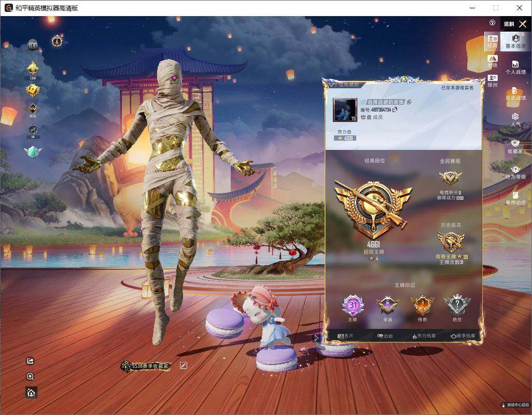
Task: Open the 收藏家 collector section
Action: (516, 146)
